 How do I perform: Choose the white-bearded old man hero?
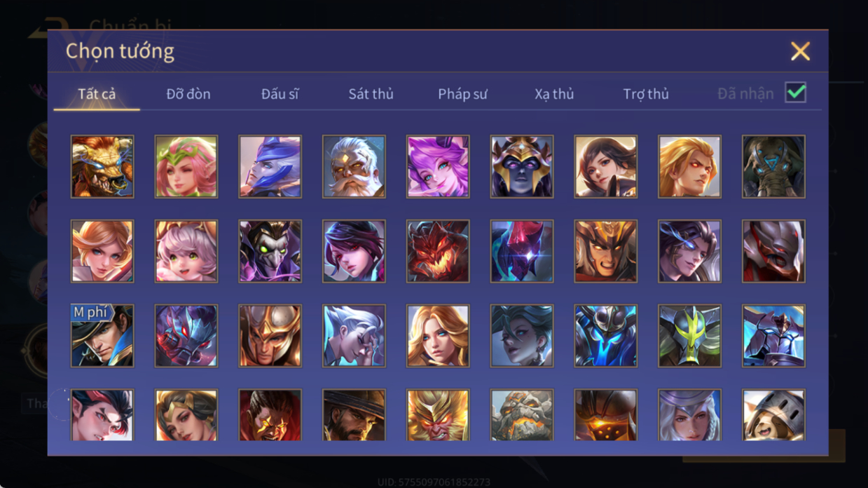click(x=354, y=167)
